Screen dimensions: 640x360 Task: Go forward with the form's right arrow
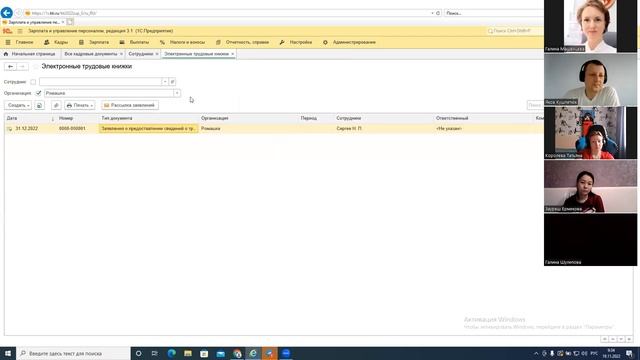click(x=22, y=67)
